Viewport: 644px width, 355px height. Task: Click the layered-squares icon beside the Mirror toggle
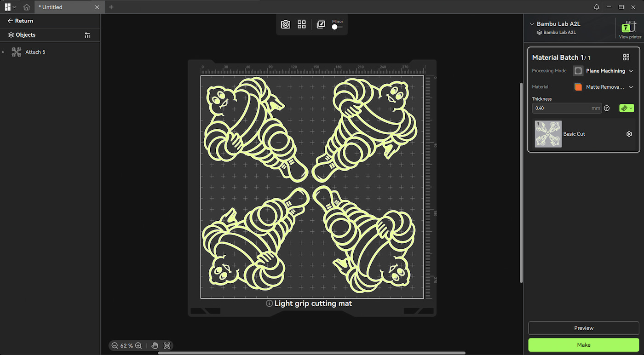[321, 24]
